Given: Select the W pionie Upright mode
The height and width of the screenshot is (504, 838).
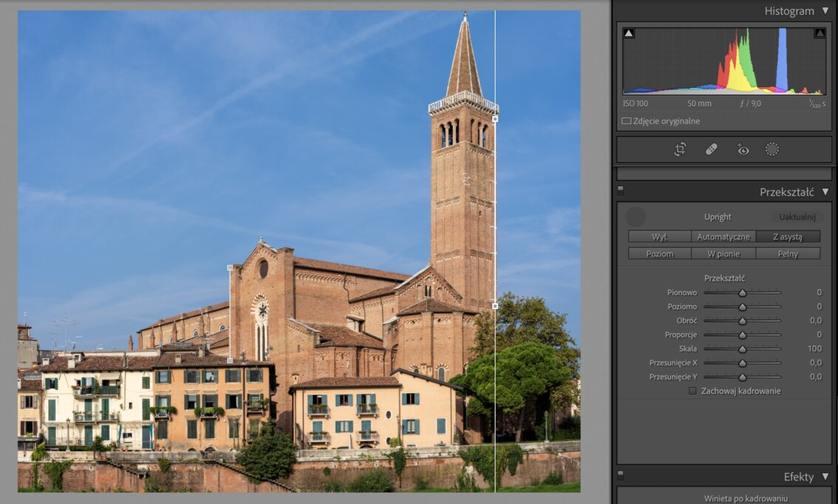Looking at the screenshot, I should coord(723,253).
